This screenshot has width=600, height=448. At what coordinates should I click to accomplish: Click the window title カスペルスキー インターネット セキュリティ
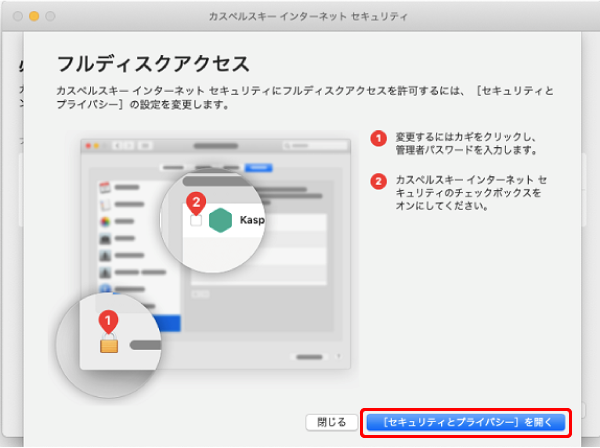pyautogui.click(x=308, y=16)
